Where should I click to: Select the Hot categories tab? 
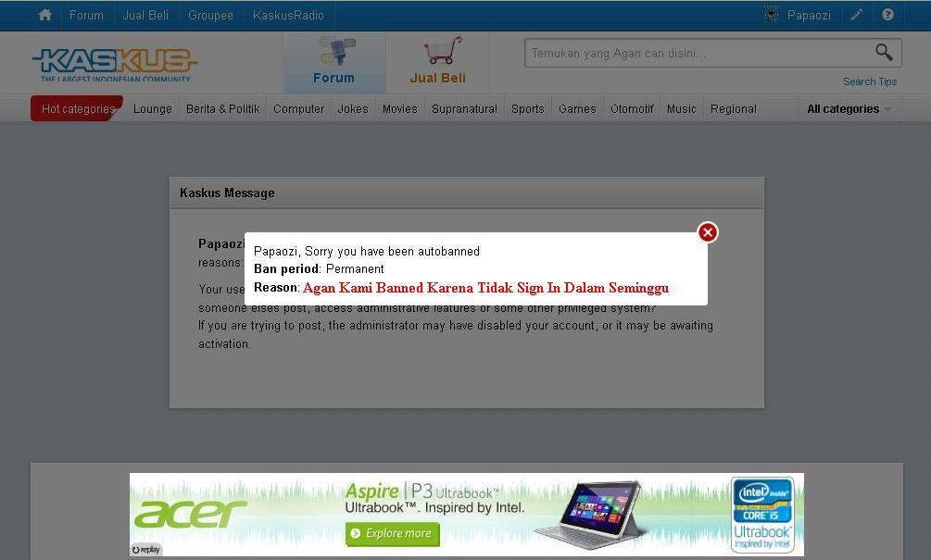click(x=77, y=108)
